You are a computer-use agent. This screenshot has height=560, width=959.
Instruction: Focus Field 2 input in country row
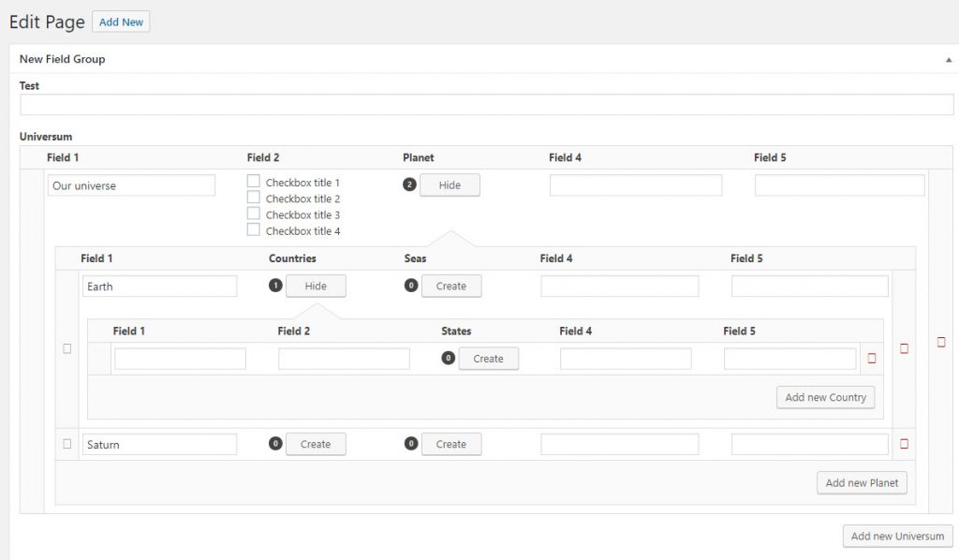[344, 359]
